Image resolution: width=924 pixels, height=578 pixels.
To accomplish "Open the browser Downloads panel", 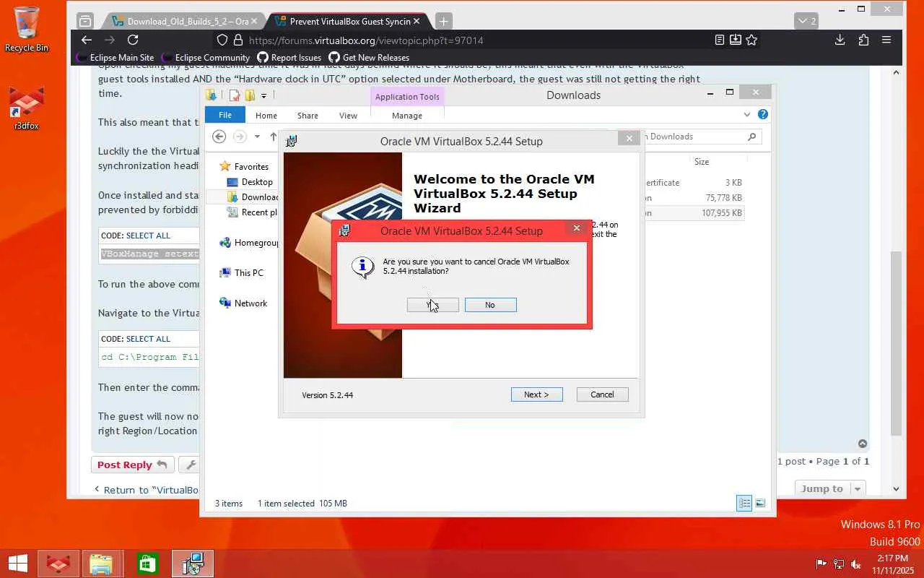I will click(x=840, y=40).
